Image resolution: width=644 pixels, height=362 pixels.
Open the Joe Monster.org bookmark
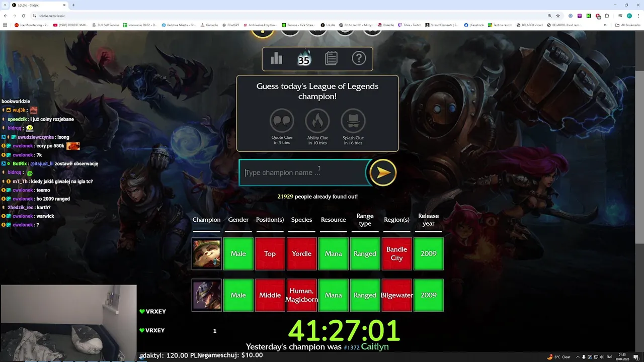point(32,25)
